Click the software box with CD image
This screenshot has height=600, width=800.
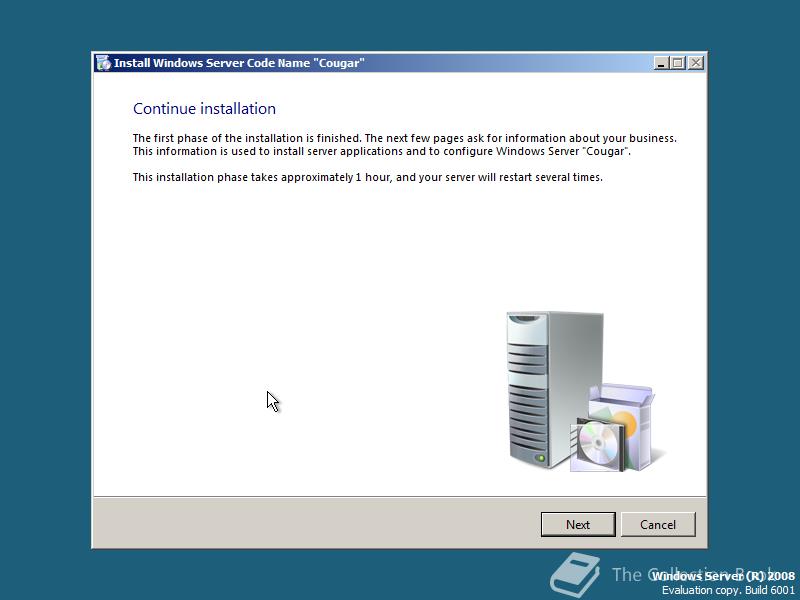pos(615,429)
